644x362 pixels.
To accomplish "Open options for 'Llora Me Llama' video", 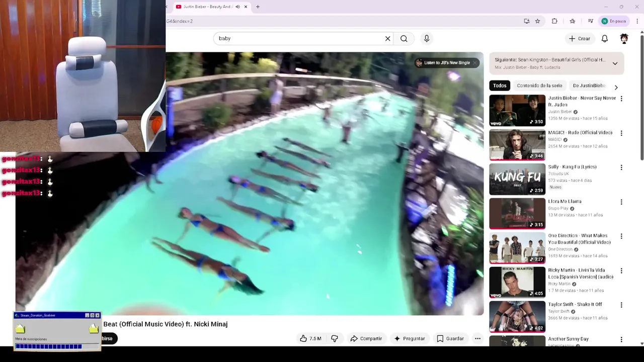I will tap(621, 202).
